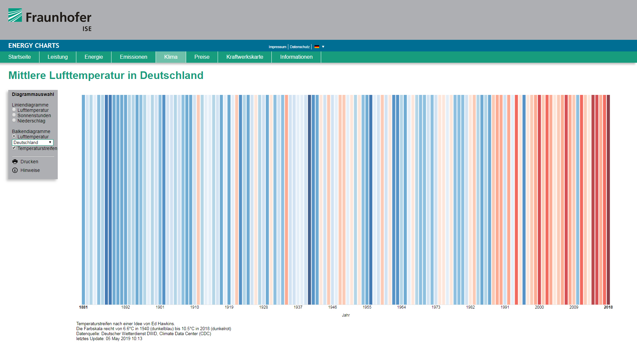This screenshot has height=364, width=637.
Task: Open the Datenschutz link
Action: pyautogui.click(x=300, y=47)
